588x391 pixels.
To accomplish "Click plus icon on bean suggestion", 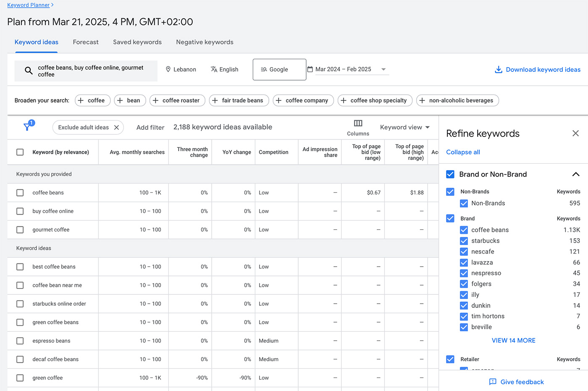I will coord(120,100).
